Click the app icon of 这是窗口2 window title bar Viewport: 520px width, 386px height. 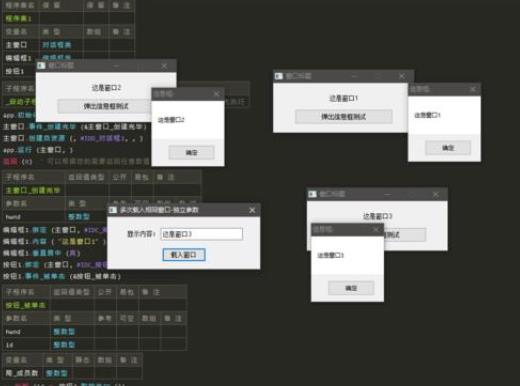tap(41, 66)
